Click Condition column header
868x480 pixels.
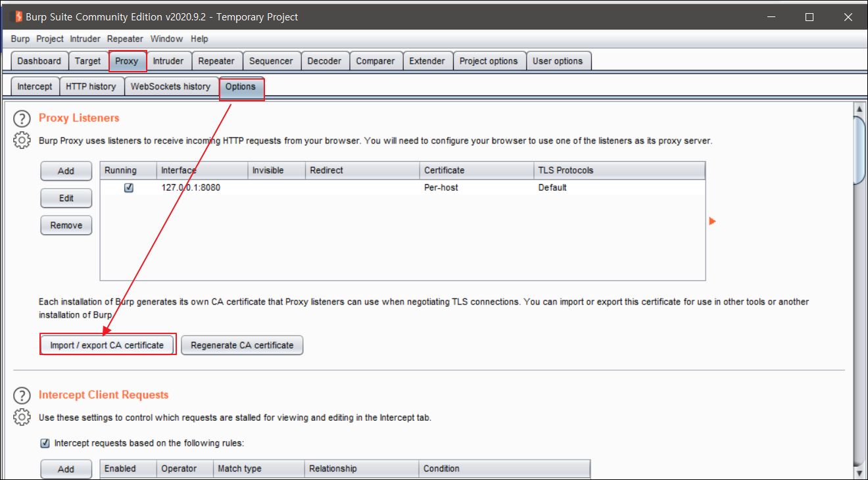click(x=504, y=469)
